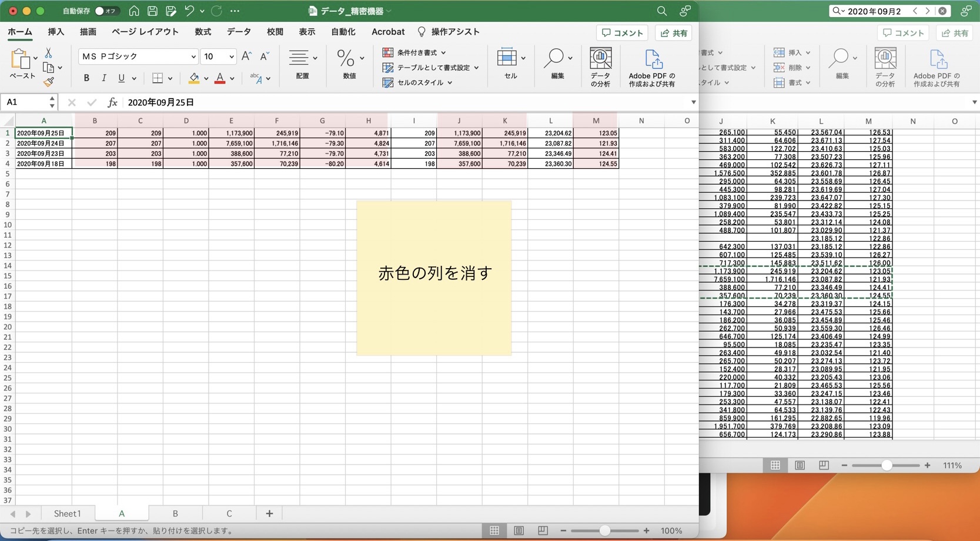980x541 pixels.
Task: Click the insert function fx icon
Action: (112, 102)
